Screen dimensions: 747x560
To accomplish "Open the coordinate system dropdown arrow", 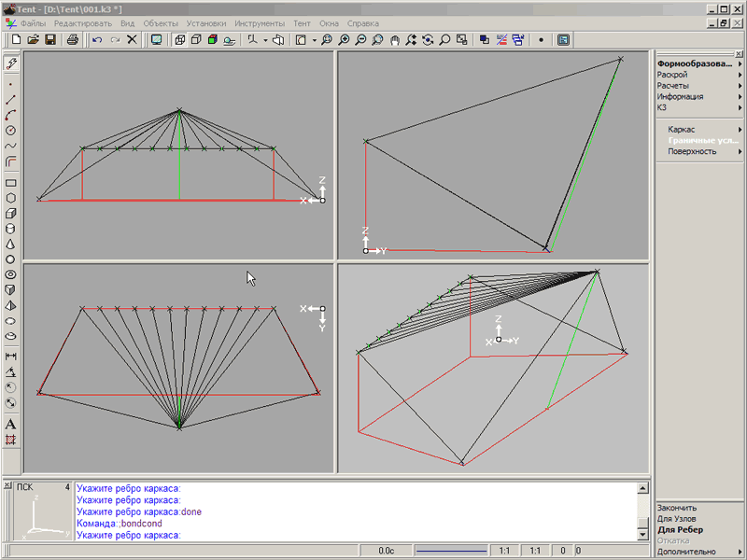I will tap(265, 40).
